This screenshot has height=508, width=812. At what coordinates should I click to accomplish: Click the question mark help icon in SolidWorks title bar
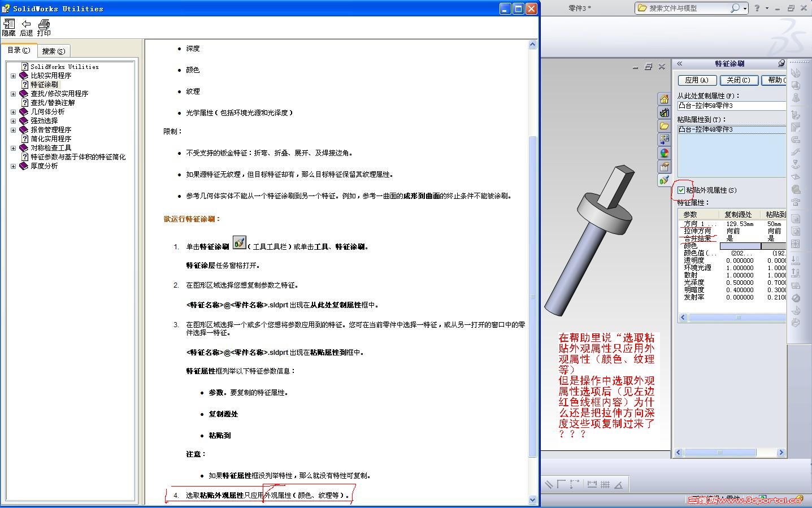757,8
